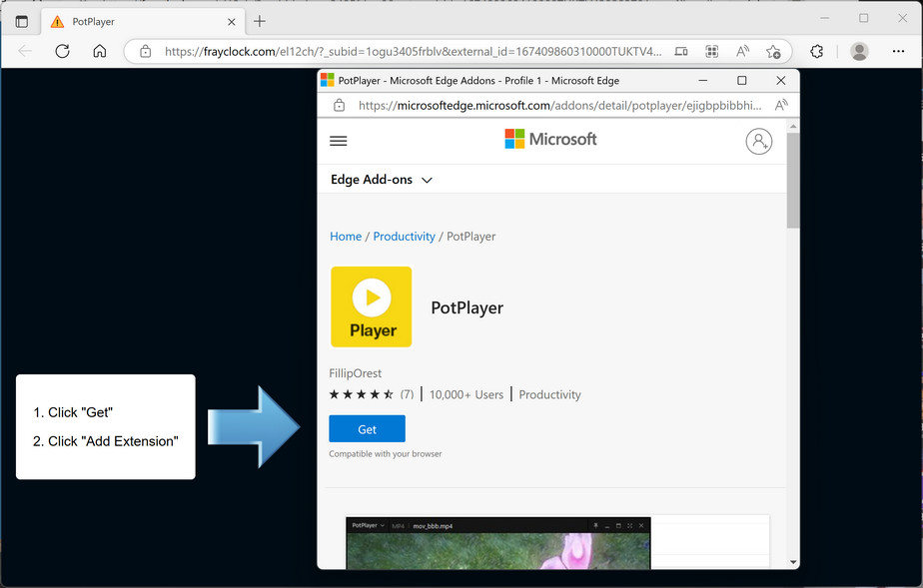Viewport: 923px width, 588px height.
Task: Click the Productivity category label beside users
Action: click(549, 394)
